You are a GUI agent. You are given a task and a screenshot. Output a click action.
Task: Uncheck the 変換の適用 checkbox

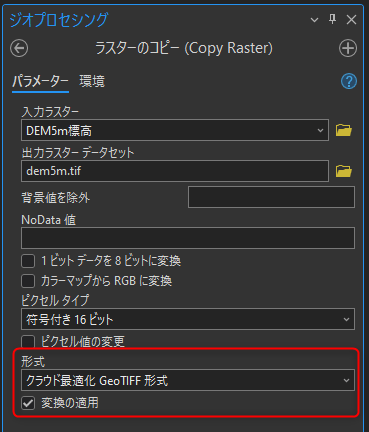point(28,403)
